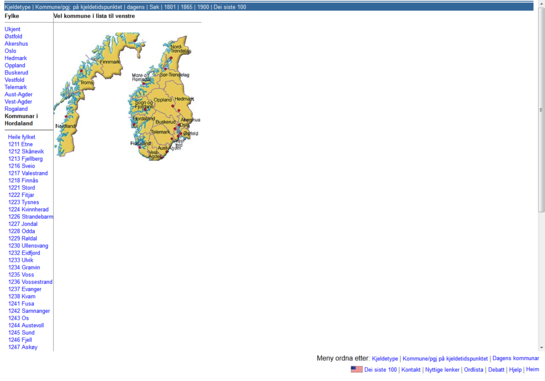Screen dimensions: 545x381
Task: Click the US flag icon
Action: tap(356, 370)
